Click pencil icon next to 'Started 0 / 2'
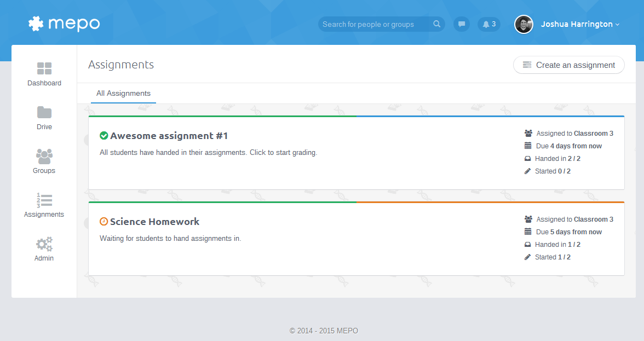 [528, 171]
